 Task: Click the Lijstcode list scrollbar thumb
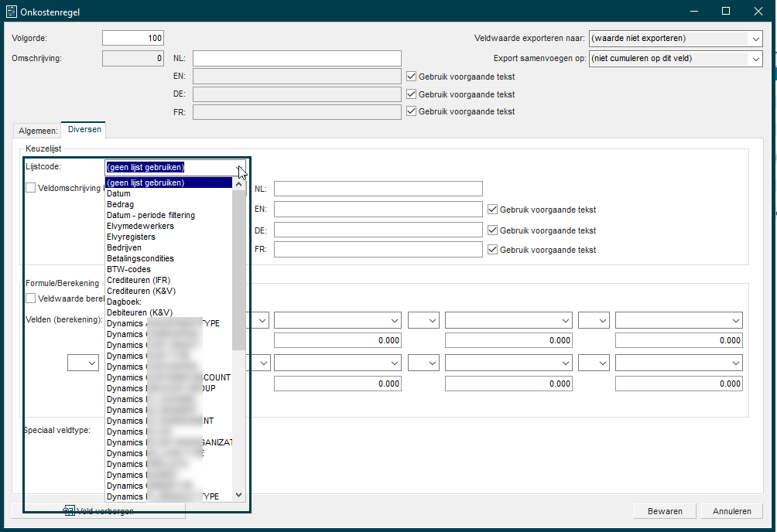pos(239,270)
